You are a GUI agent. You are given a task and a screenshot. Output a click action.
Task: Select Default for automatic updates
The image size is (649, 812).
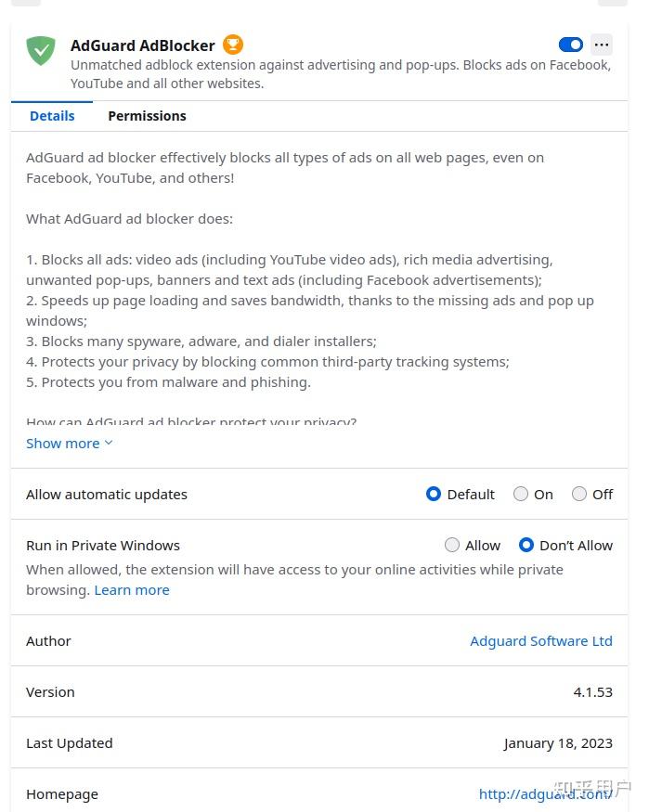(x=434, y=494)
